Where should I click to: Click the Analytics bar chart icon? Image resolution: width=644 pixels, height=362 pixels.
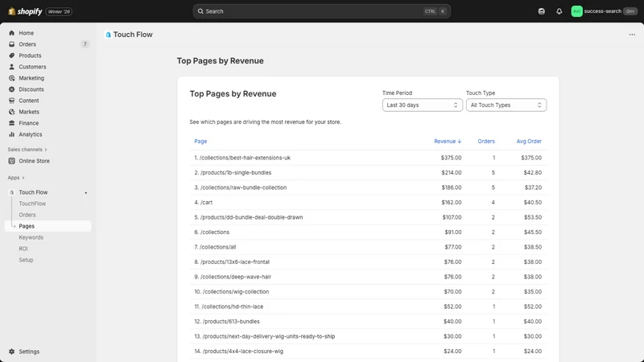click(x=11, y=134)
